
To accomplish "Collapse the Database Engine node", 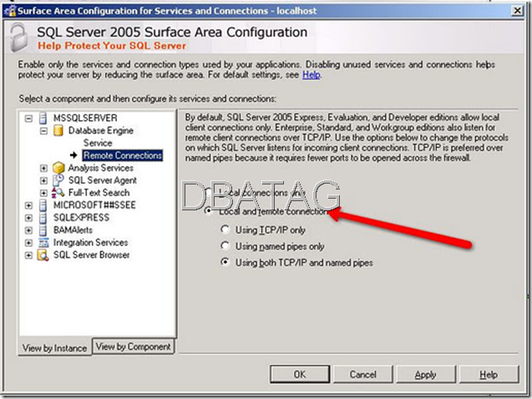I will click(43, 131).
